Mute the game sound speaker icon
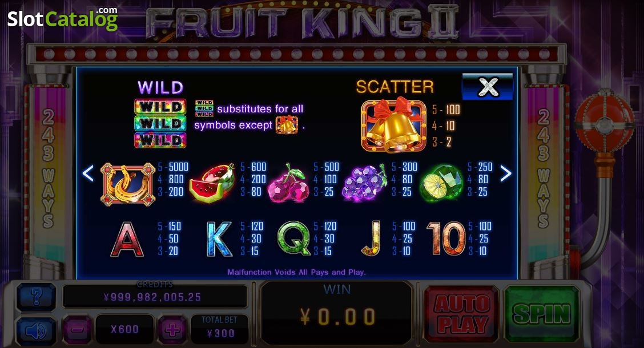This screenshot has height=348, width=644. coord(36,331)
